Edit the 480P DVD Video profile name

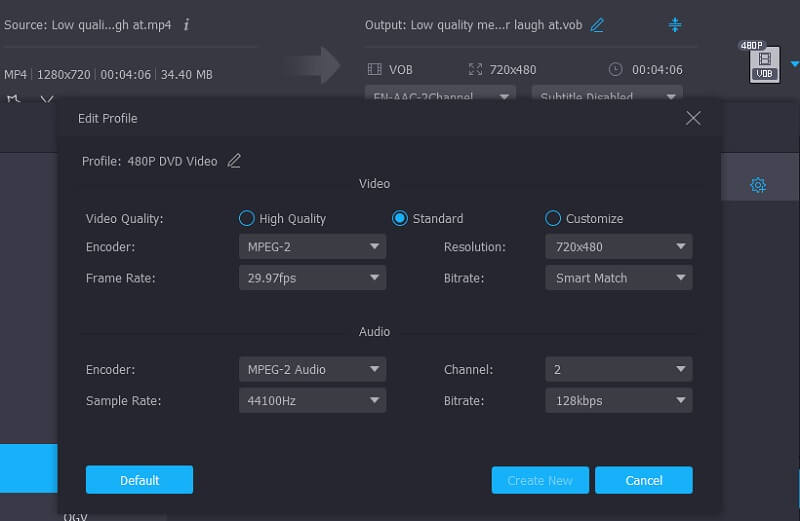tap(234, 161)
